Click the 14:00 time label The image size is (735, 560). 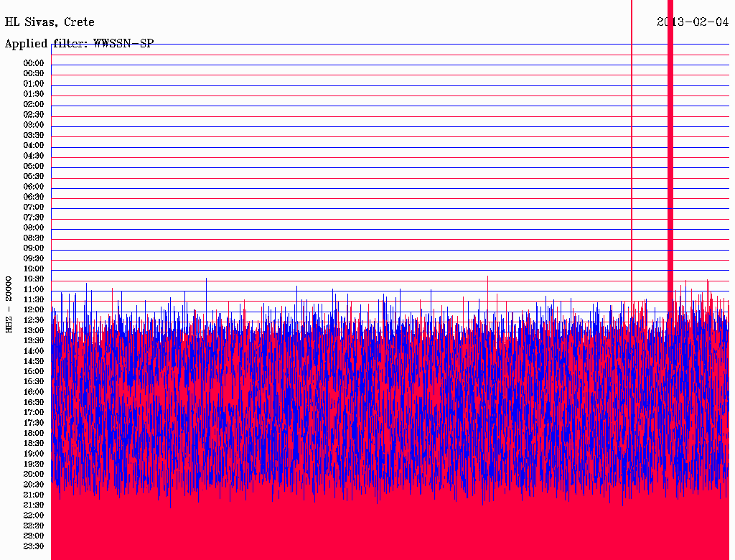(x=34, y=351)
